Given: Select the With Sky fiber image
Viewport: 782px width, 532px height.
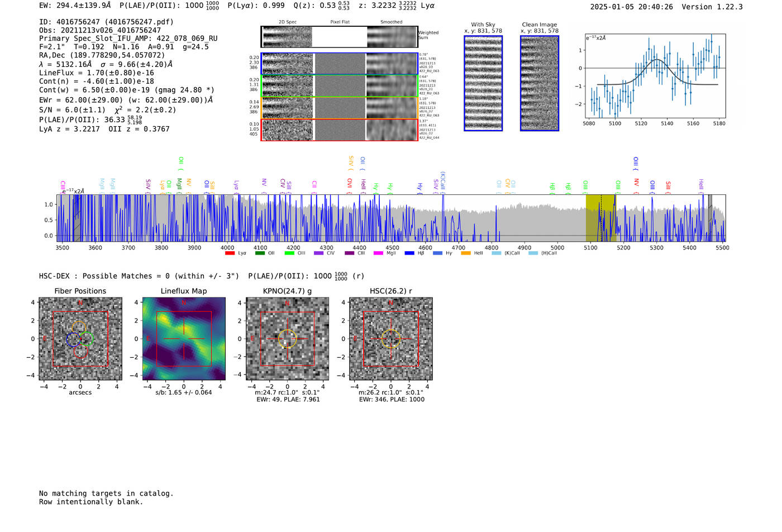Looking at the screenshot, I should (483, 83).
